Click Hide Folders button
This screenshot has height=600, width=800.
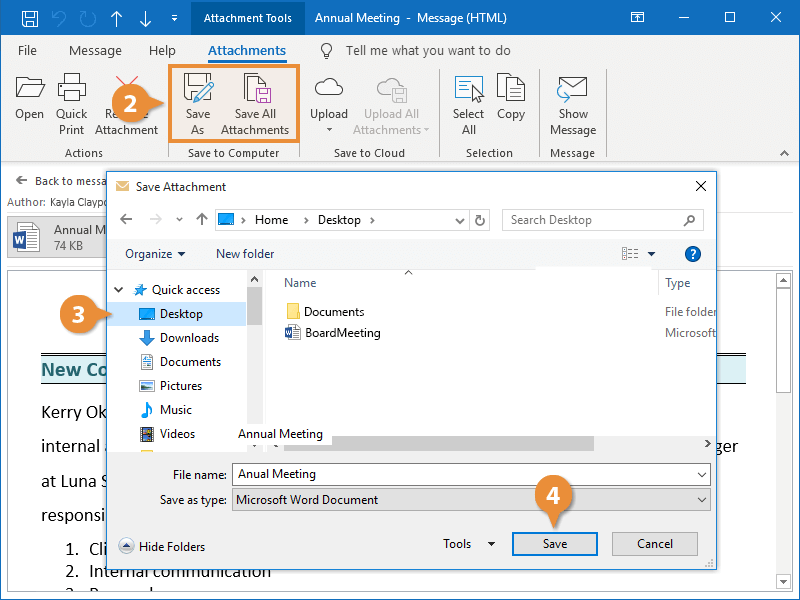[x=162, y=546]
